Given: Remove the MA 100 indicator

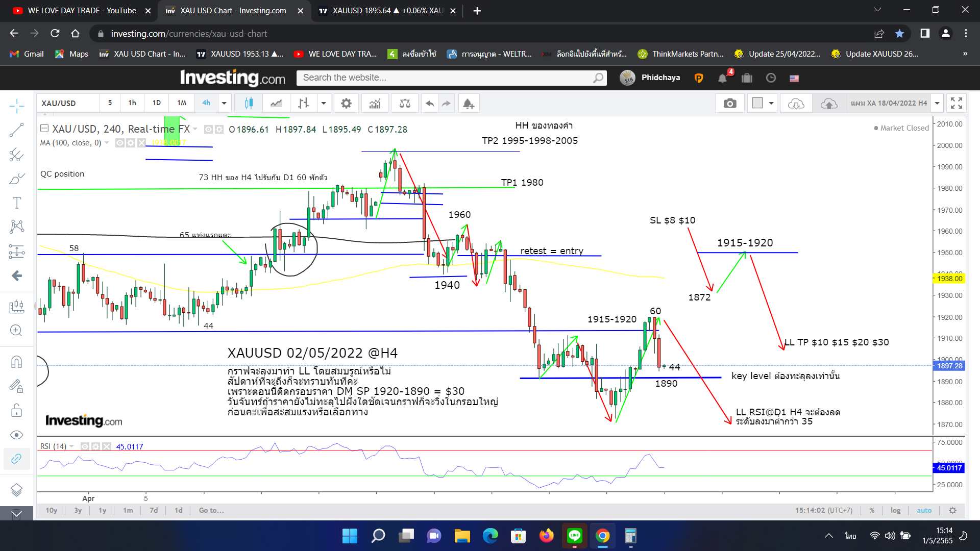Looking at the screenshot, I should point(141,143).
